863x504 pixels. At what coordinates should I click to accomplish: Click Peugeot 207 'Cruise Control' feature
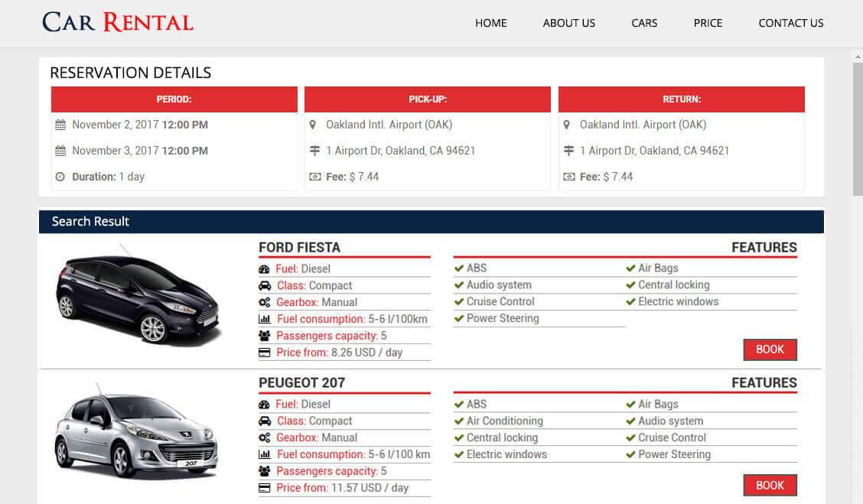(672, 438)
